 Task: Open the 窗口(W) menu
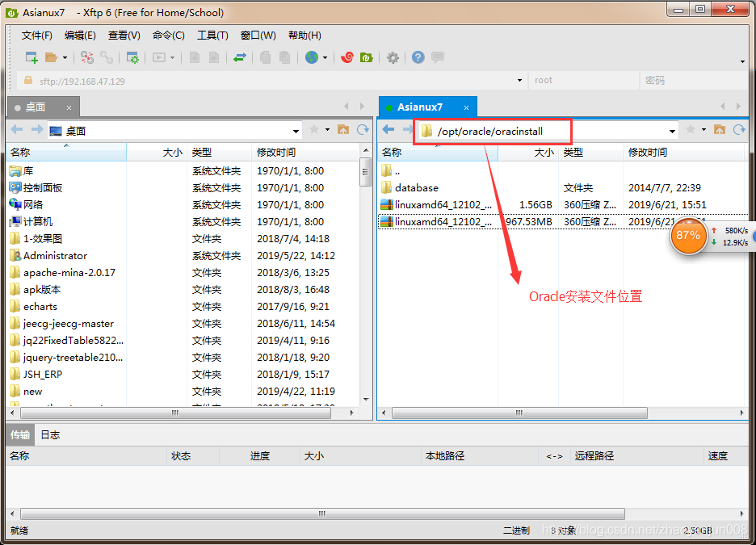[x=258, y=36]
